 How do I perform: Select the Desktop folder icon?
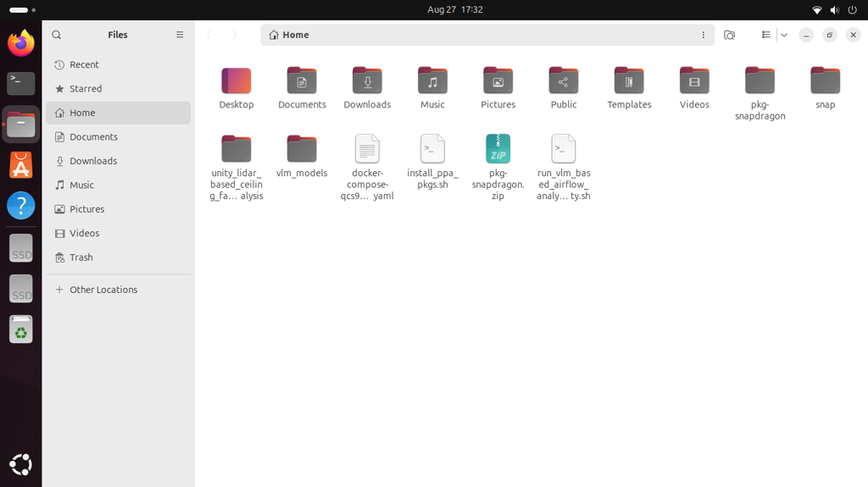pyautogui.click(x=236, y=80)
